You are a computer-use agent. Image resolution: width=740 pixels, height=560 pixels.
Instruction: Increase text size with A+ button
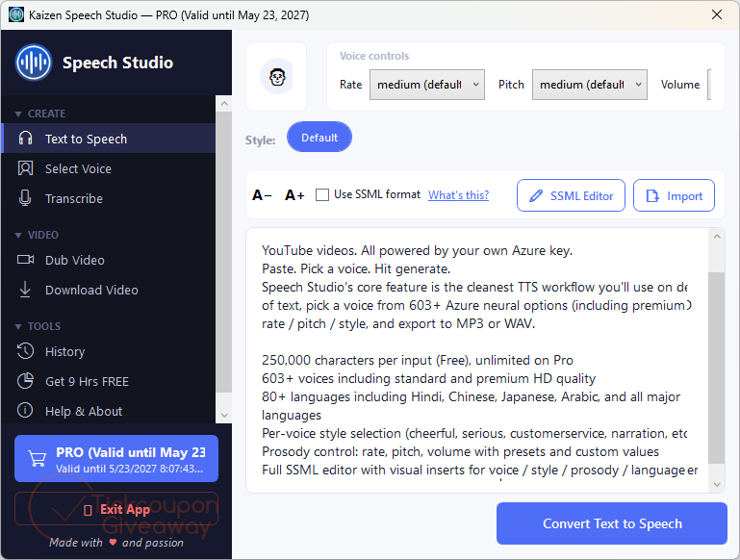[294, 194]
